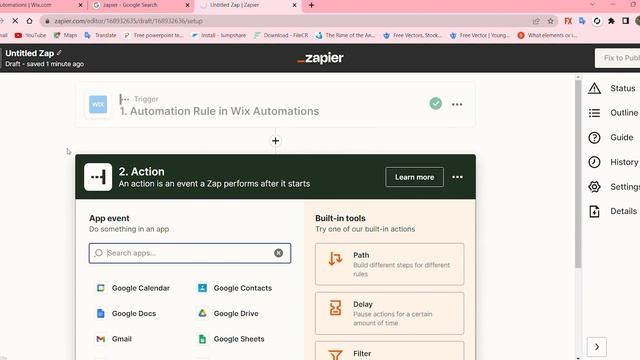
Task: Choose Google Calendar app
Action: coord(133,288)
